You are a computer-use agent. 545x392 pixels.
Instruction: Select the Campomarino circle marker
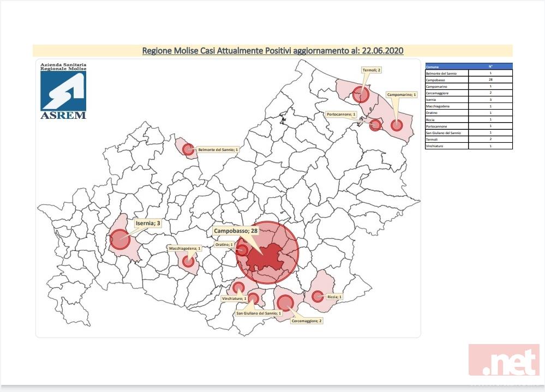[397, 124]
